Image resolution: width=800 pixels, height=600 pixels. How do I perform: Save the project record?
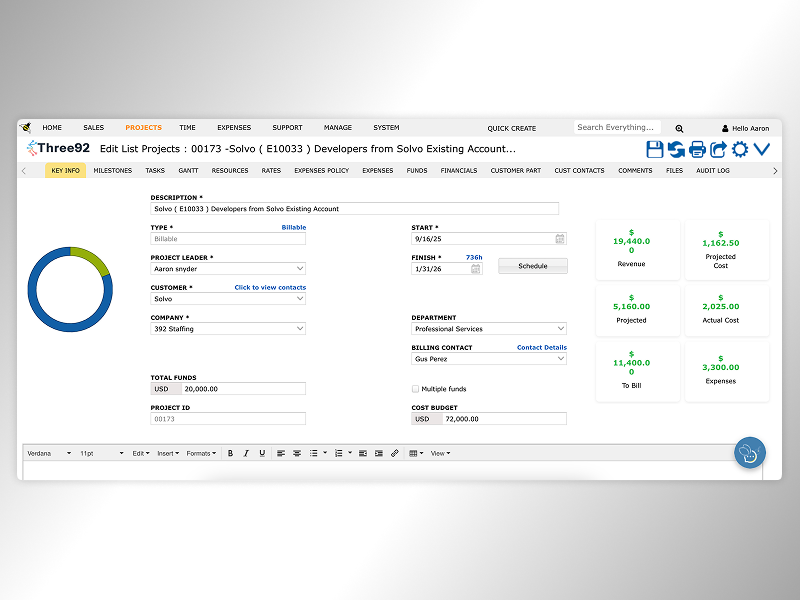tap(655, 148)
